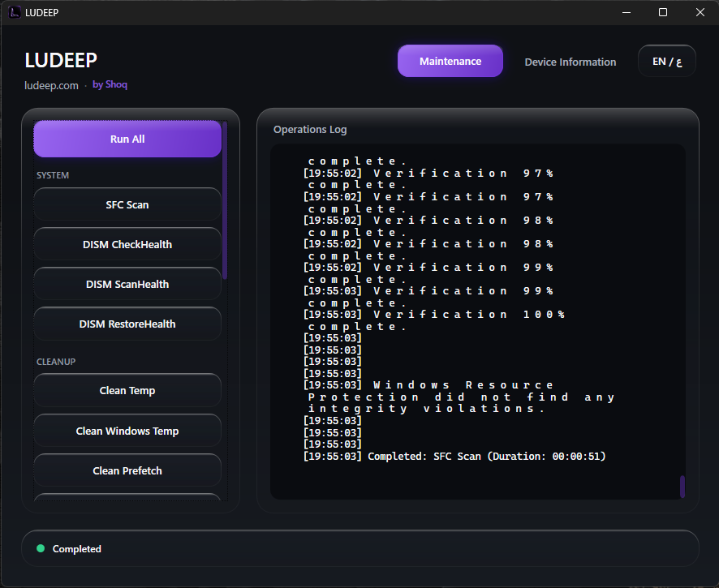Click the Clean Temp button
The width and height of the screenshot is (719, 588).
coord(127,390)
